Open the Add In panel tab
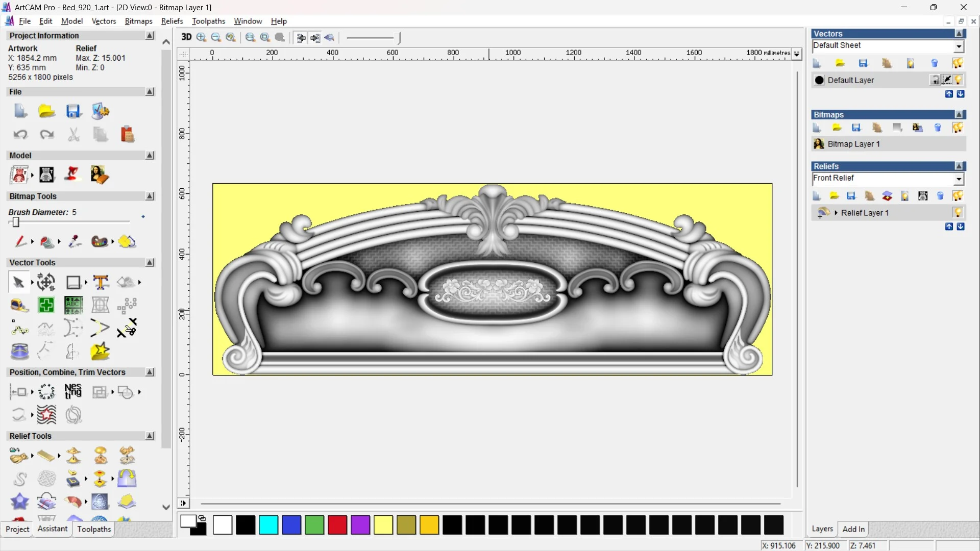This screenshot has height=551, width=980. tap(853, 529)
